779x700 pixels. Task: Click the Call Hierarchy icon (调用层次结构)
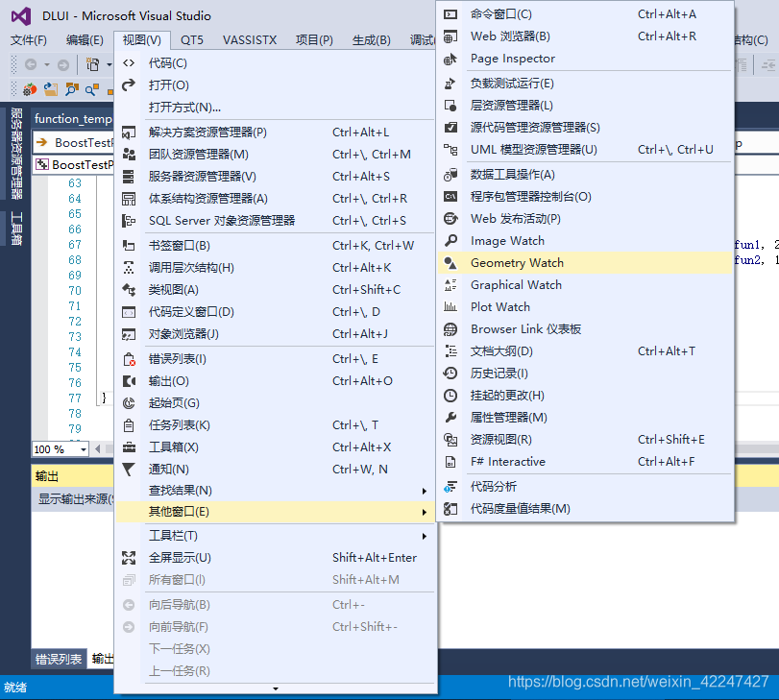(x=129, y=268)
